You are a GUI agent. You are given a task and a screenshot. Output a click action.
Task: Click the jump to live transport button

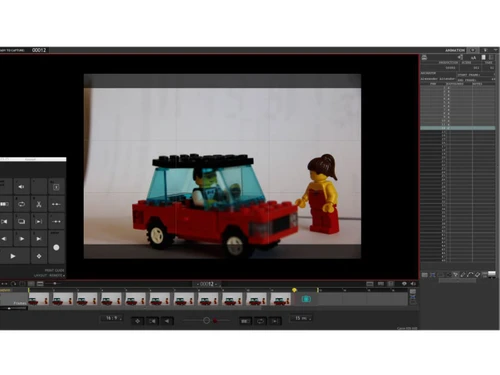275,321
